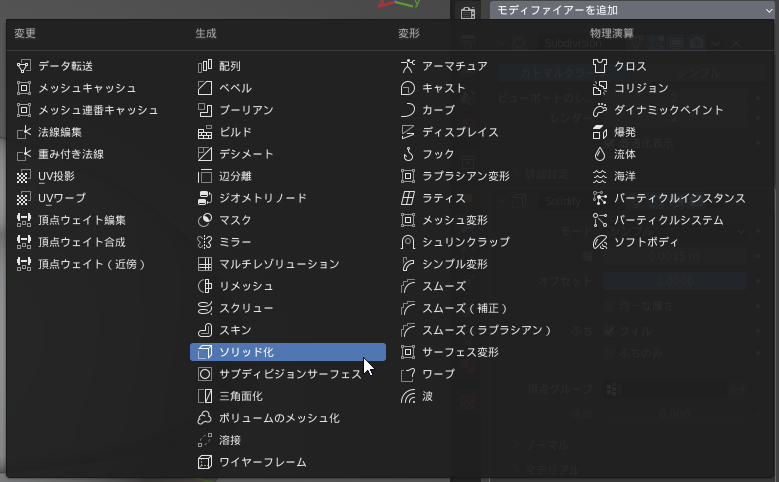Image resolution: width=779 pixels, height=482 pixels.
Task: Click the Fluid (流体) physics icon
Action: 600,154
